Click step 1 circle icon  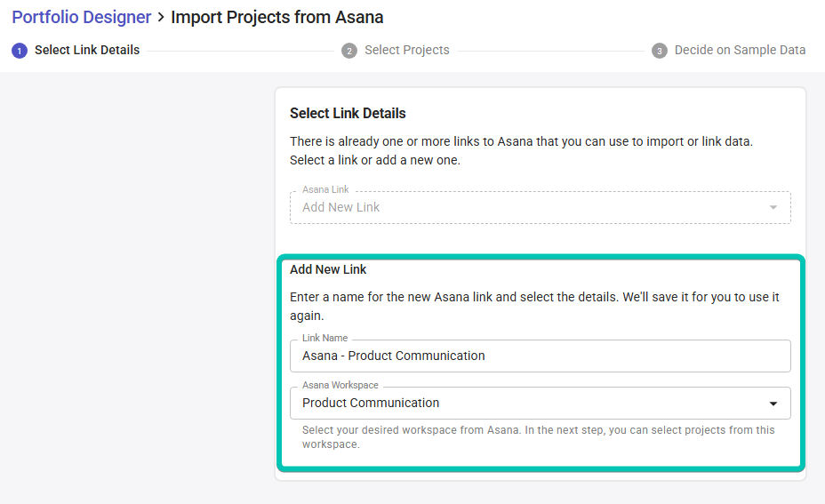tap(20, 51)
